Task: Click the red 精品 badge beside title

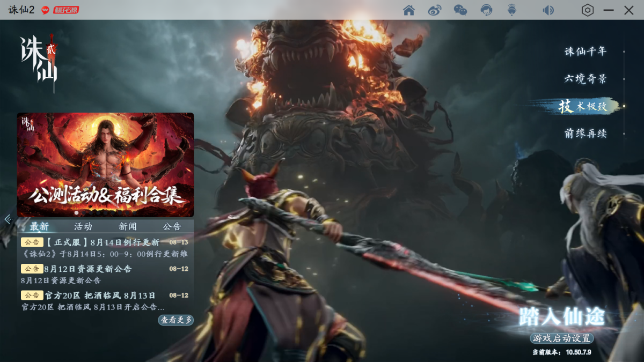Action: point(65,10)
